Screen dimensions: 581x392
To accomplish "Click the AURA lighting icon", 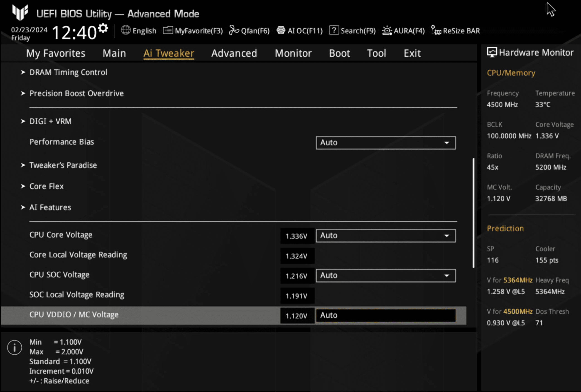I will click(387, 30).
